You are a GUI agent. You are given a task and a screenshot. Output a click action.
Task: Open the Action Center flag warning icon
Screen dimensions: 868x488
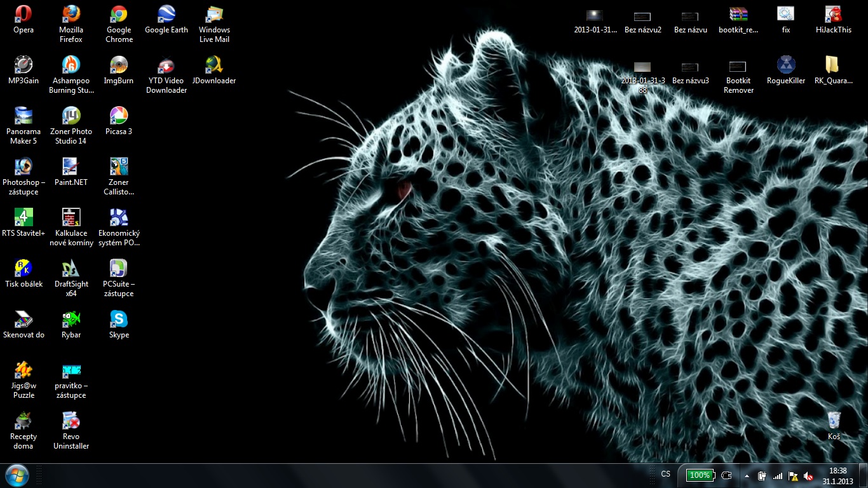click(793, 475)
